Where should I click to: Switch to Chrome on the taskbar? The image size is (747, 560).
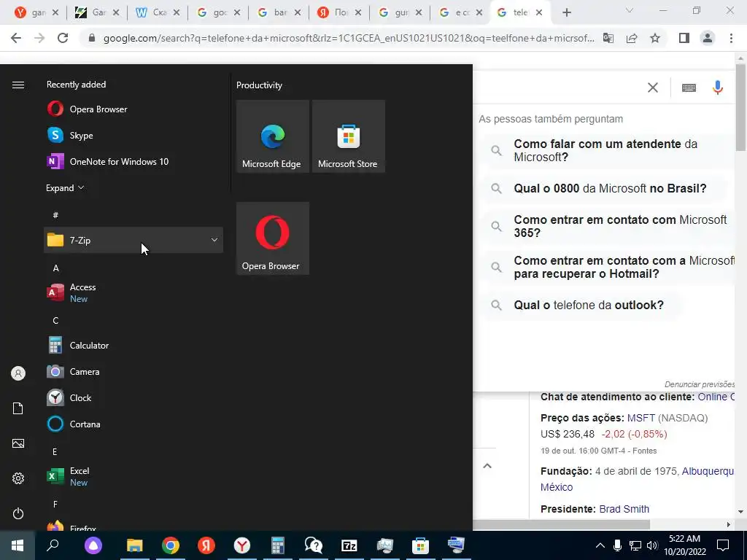(x=171, y=545)
